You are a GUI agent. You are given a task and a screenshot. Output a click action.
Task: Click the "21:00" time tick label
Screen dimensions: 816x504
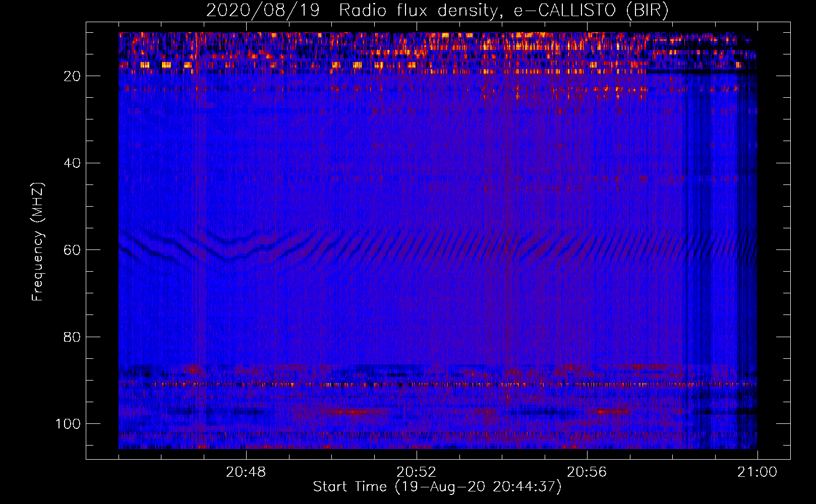click(757, 472)
